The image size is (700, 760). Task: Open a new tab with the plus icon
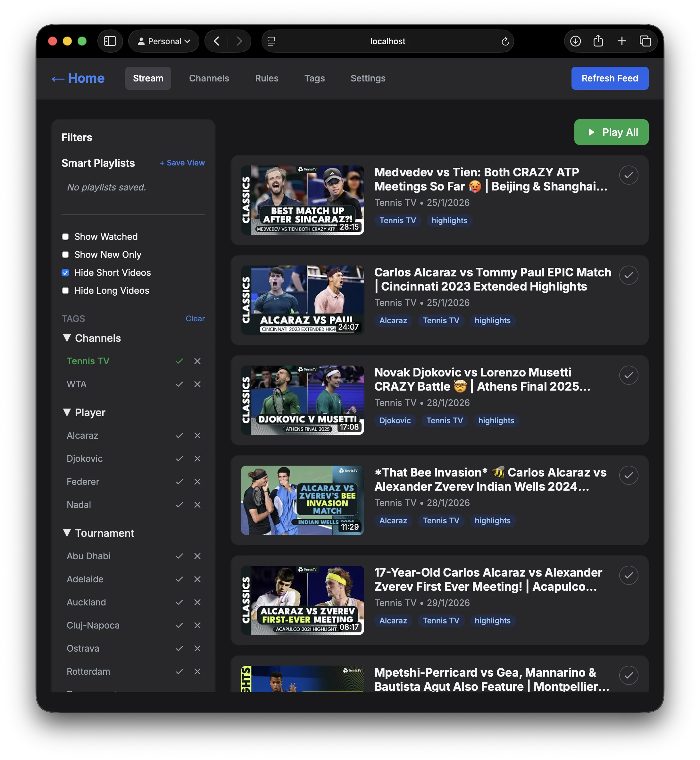click(621, 41)
